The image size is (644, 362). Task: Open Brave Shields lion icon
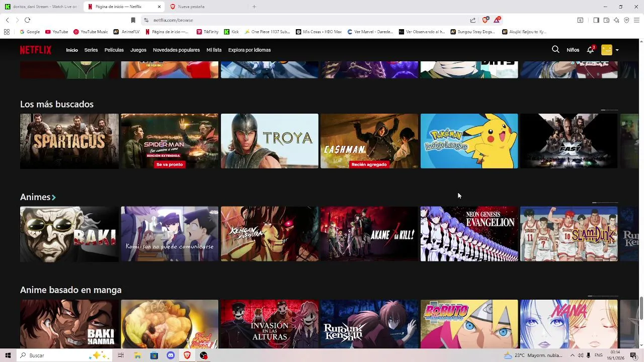(x=485, y=20)
